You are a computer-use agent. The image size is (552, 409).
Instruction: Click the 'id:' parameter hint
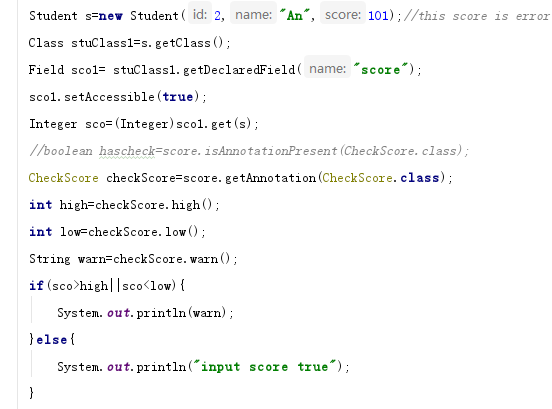click(200, 15)
